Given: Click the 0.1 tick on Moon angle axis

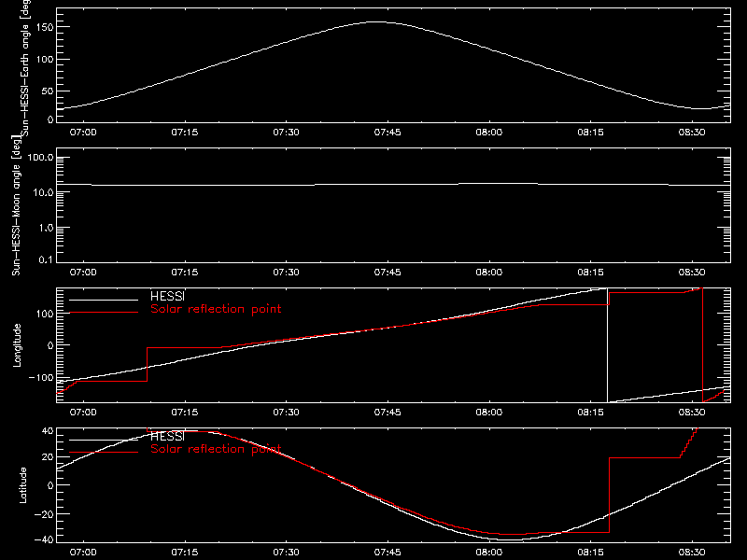Looking at the screenshot, I should [46, 260].
